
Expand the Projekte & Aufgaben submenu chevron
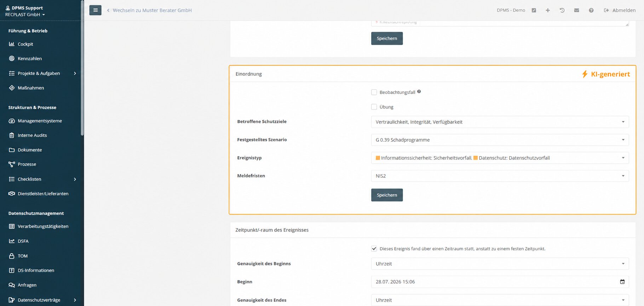click(75, 73)
